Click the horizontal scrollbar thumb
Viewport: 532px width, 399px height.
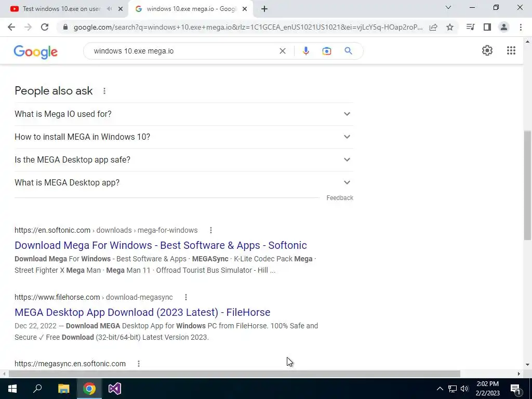coord(234,374)
